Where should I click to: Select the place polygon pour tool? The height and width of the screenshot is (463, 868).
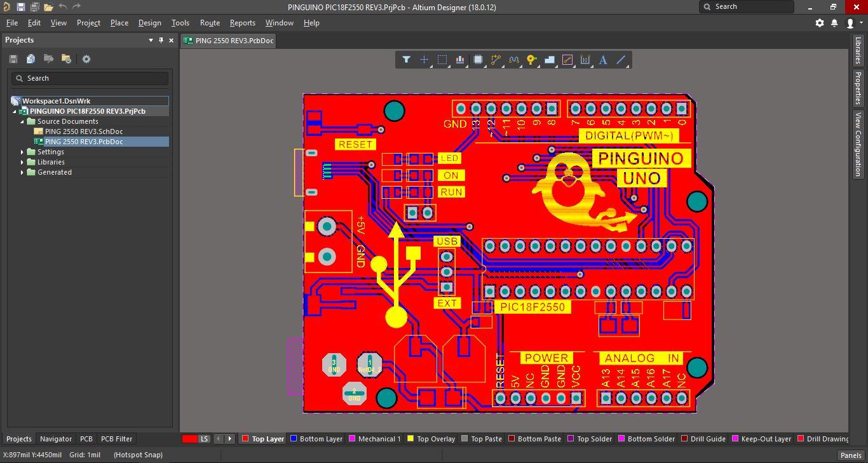click(x=550, y=60)
